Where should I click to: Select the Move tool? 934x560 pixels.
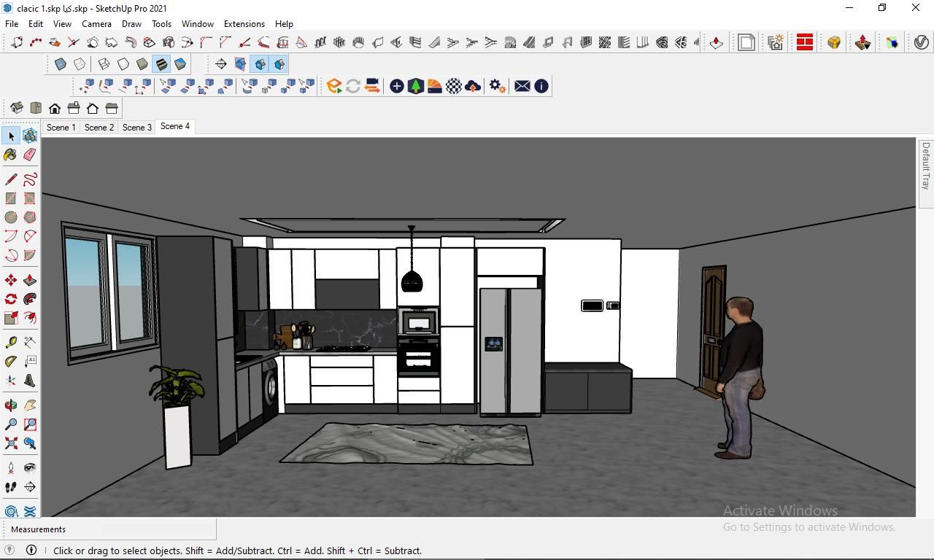coord(11,280)
